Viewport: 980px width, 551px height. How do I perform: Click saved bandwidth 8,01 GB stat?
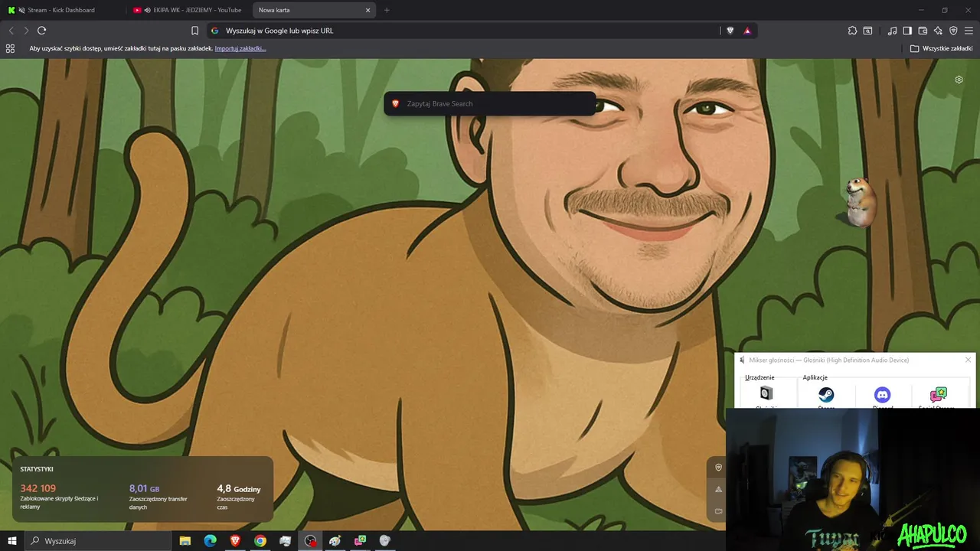pyautogui.click(x=144, y=488)
